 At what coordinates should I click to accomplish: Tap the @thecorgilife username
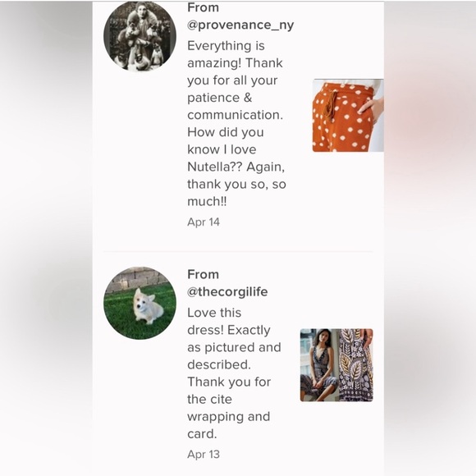[x=227, y=291]
